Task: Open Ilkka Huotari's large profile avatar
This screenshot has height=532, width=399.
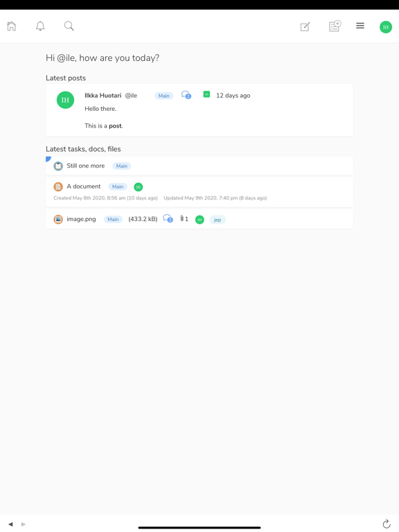Action: [x=65, y=100]
